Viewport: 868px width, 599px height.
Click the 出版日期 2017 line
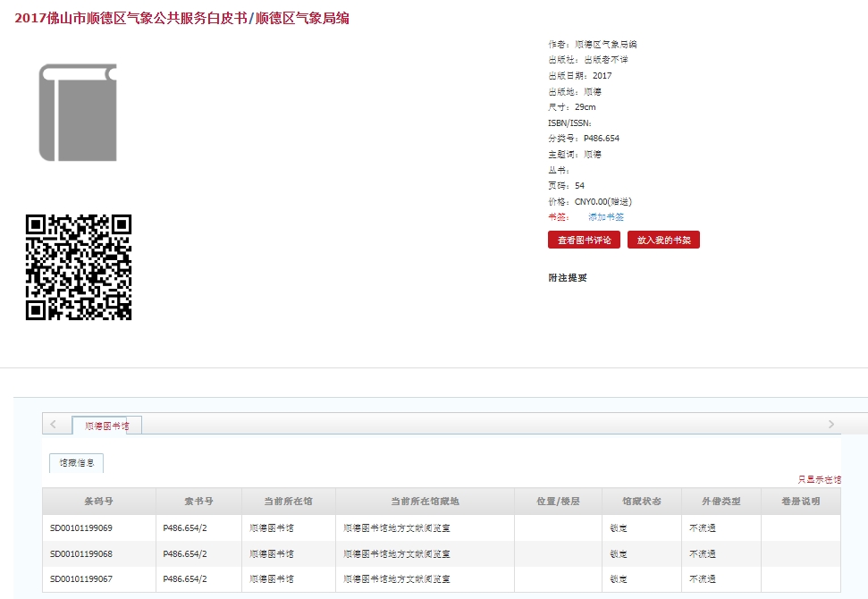tap(579, 76)
